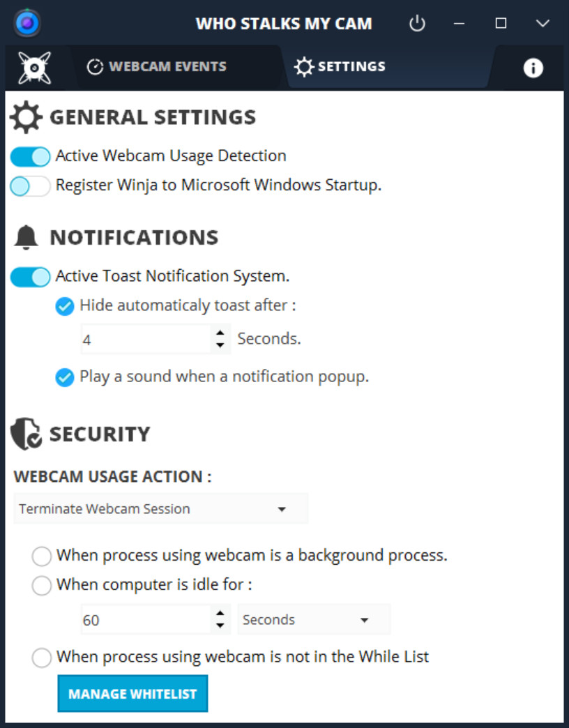Viewport: 569px width, 728px height.
Task: Expand the Seconds idle unit dropdown
Action: click(x=314, y=619)
